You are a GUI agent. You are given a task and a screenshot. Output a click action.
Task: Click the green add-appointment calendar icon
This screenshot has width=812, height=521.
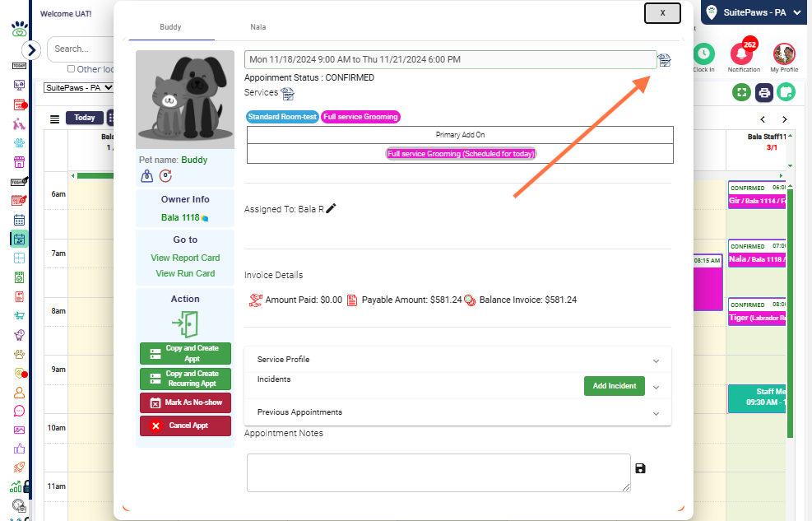point(786,93)
